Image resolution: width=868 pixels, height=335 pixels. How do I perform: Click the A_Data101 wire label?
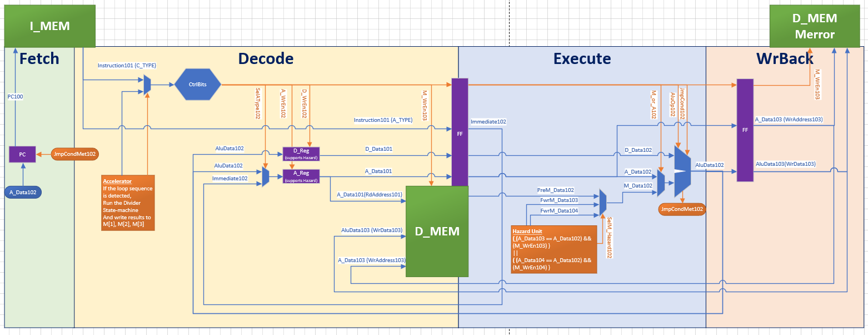coord(379,171)
